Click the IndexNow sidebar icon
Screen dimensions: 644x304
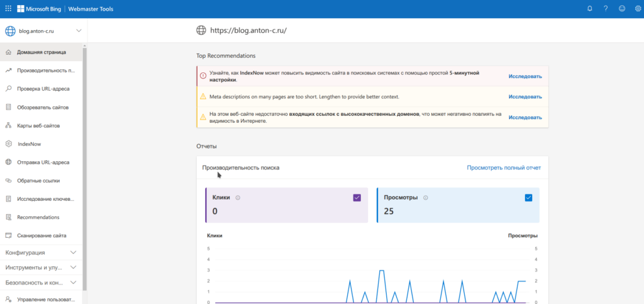pos(9,144)
